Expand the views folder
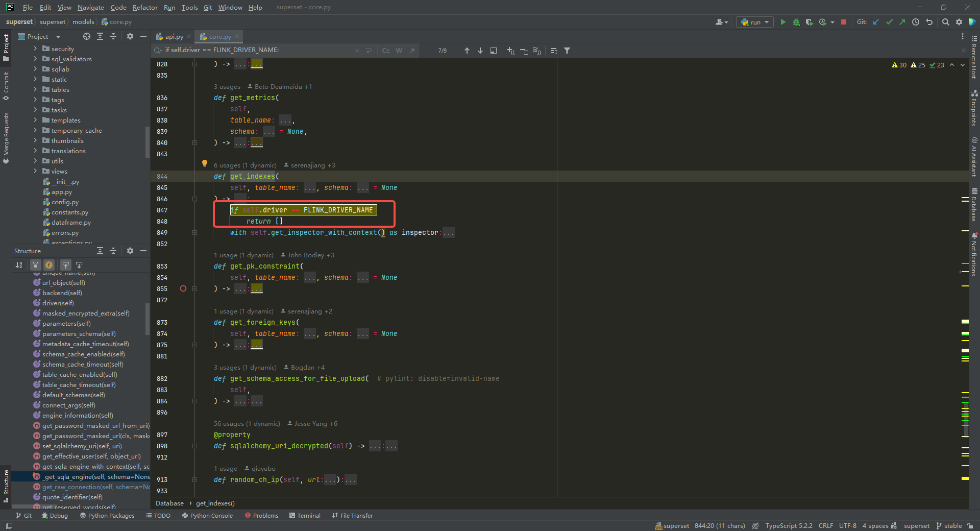 click(x=35, y=171)
